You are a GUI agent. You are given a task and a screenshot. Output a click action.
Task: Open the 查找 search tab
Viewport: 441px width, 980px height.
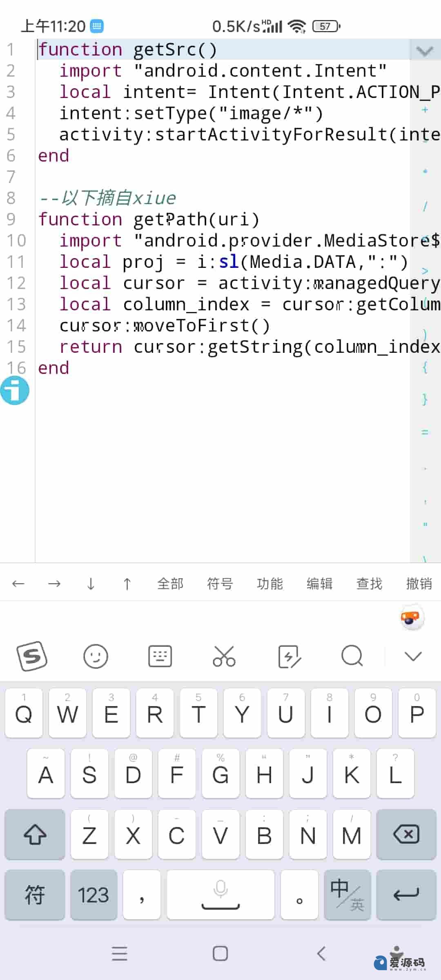(369, 584)
